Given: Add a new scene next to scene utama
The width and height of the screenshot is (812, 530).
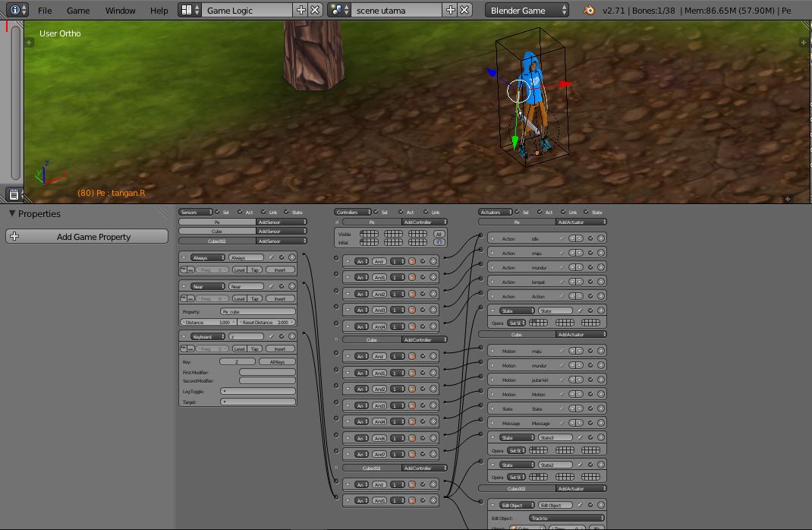Looking at the screenshot, I should pos(451,10).
